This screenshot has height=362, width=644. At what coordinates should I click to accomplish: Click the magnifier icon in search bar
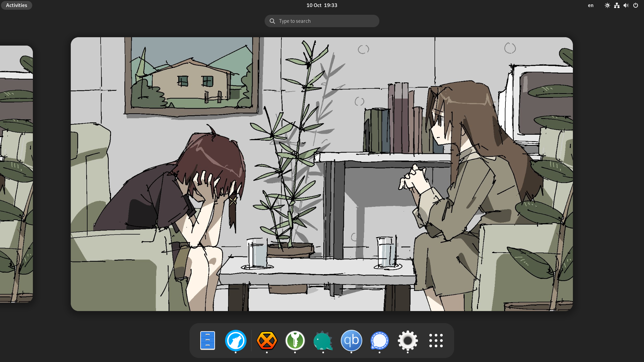[272, 21]
